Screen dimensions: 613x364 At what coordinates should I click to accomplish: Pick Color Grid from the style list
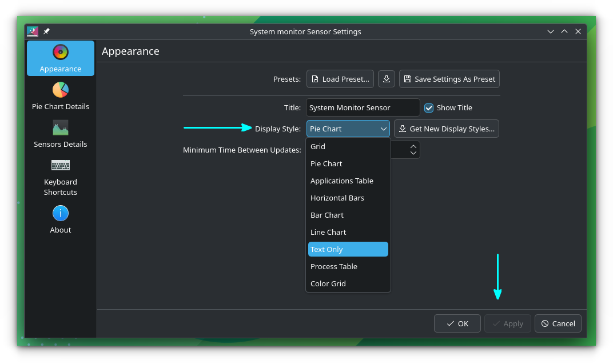(x=328, y=283)
